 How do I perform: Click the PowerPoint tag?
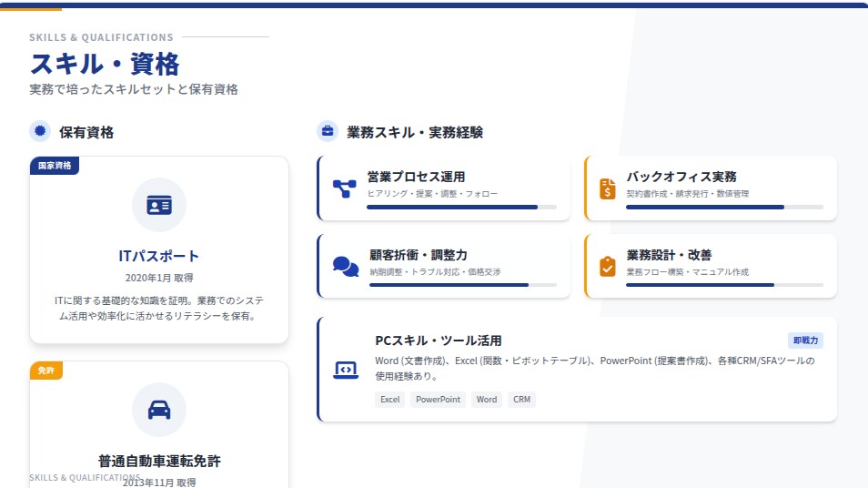438,400
